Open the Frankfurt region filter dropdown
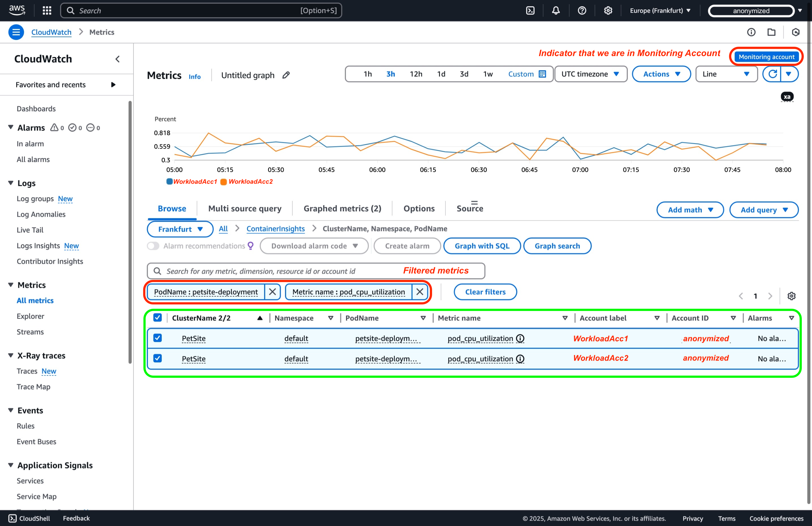This screenshot has height=526, width=812. [x=180, y=229]
